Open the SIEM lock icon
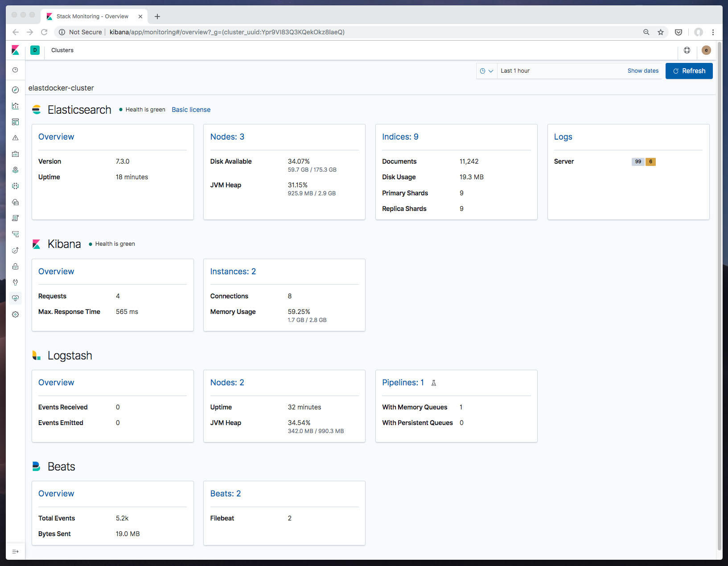This screenshot has width=728, height=566. tap(15, 266)
